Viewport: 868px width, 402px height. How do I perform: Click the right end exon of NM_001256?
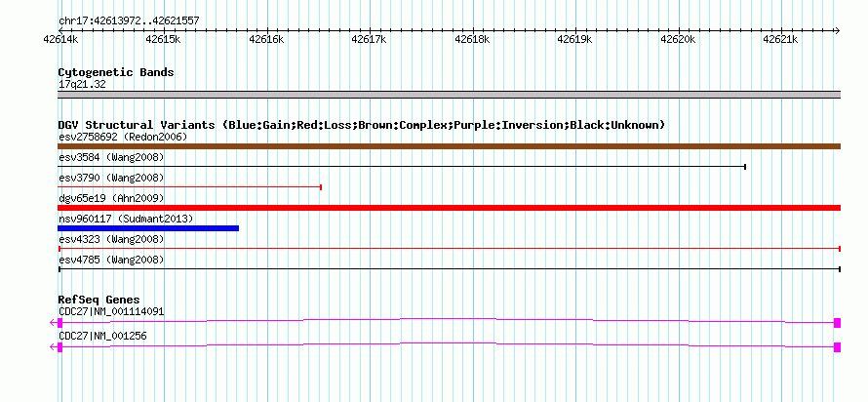(x=838, y=347)
